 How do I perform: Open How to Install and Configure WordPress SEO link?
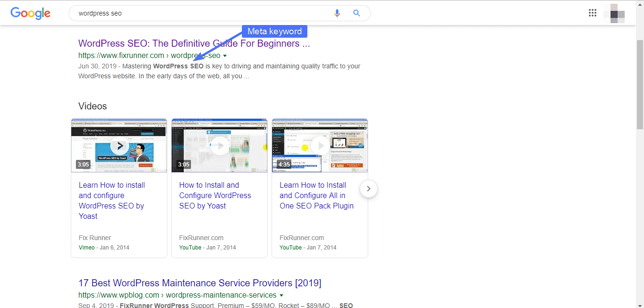click(x=215, y=195)
